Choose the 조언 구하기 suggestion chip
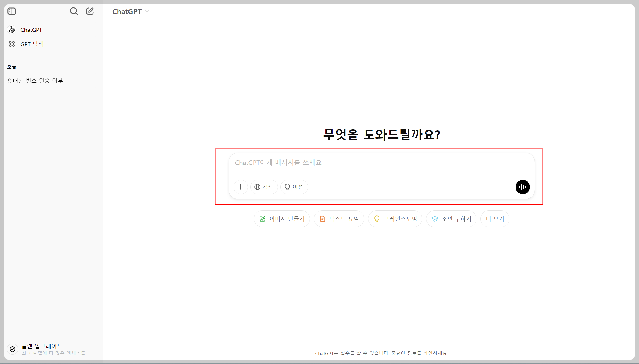This screenshot has width=639, height=364. pyautogui.click(x=451, y=219)
